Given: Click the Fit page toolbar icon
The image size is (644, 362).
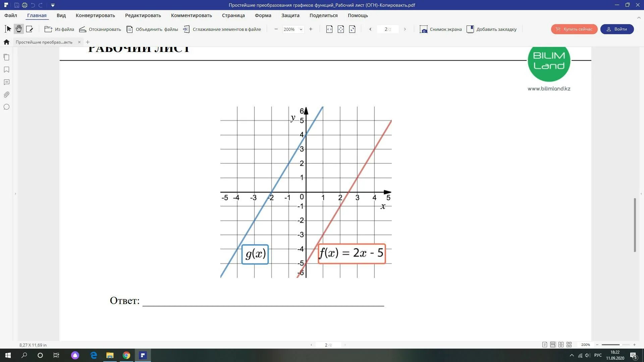Looking at the screenshot, I should coord(341,29).
